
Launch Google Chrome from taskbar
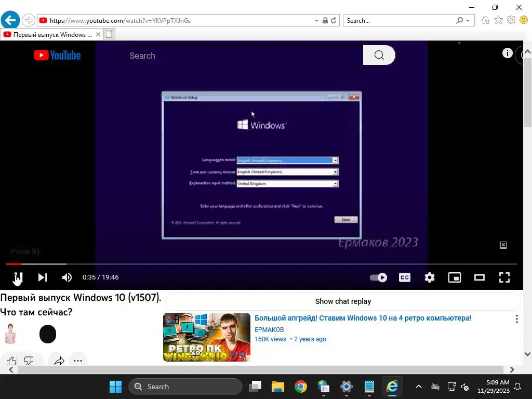click(301, 387)
